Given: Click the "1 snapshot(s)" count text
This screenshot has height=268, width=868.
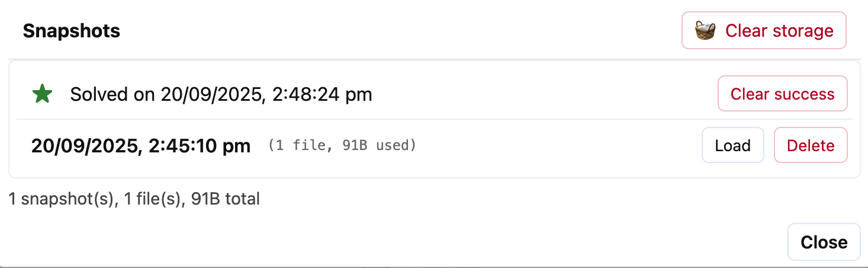Looking at the screenshot, I should click(x=61, y=199).
